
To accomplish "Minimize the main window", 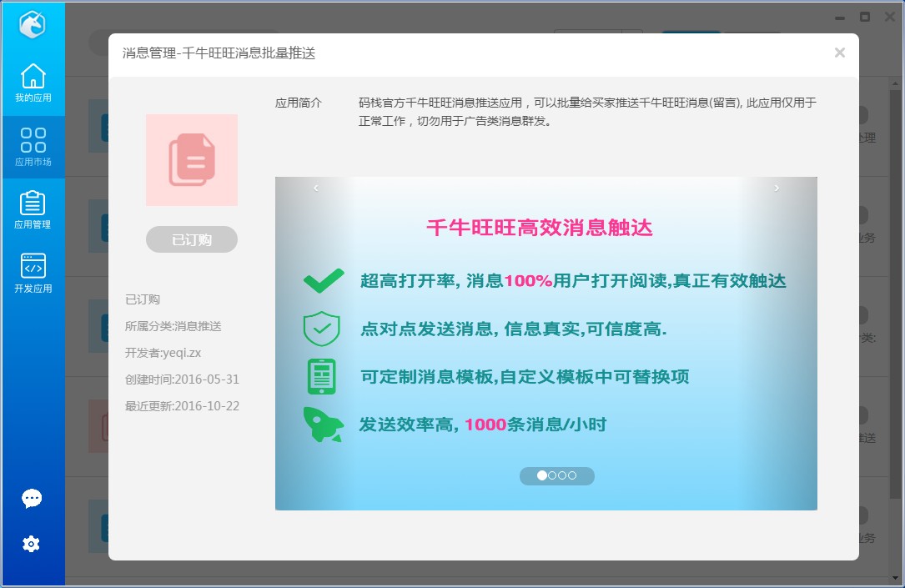I will click(840, 18).
